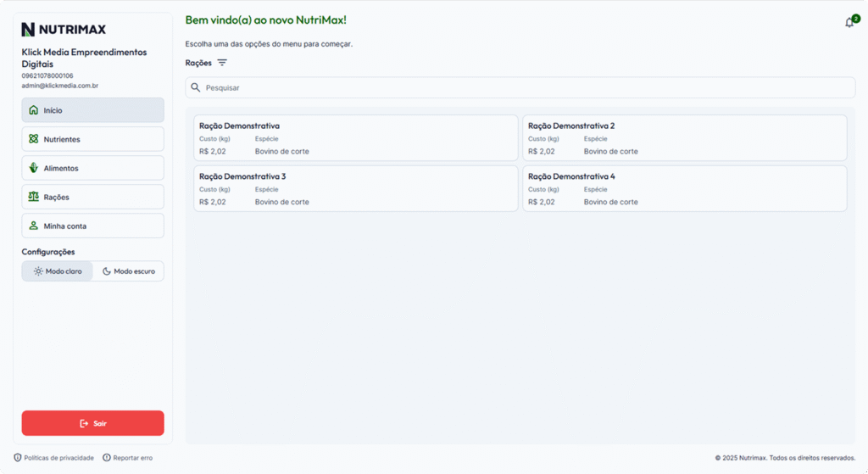Open Políticas de privacidade link
Image resolution: width=868 pixels, height=474 pixels.
coord(54,458)
